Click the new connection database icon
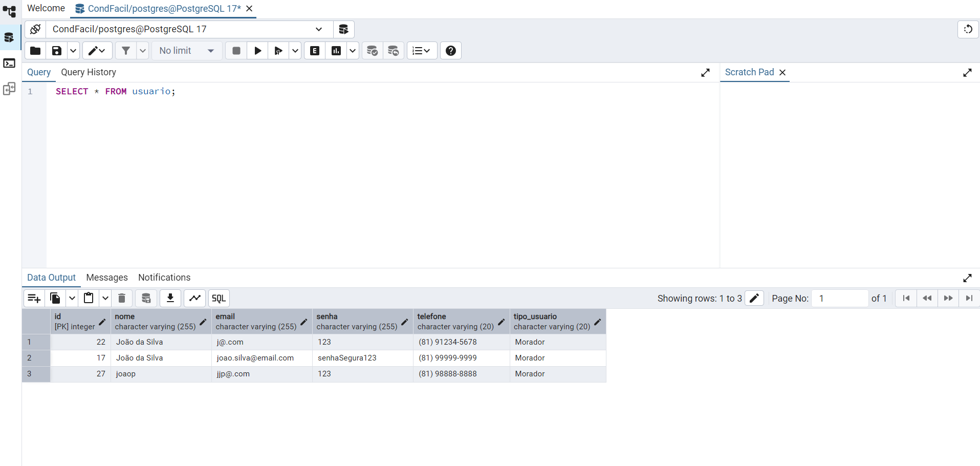This screenshot has width=980, height=466. click(344, 29)
